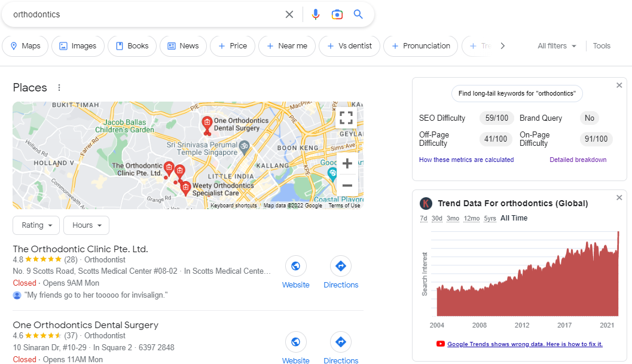Add the Near me refinement chip
The height and width of the screenshot is (364, 632).
pyautogui.click(x=287, y=46)
